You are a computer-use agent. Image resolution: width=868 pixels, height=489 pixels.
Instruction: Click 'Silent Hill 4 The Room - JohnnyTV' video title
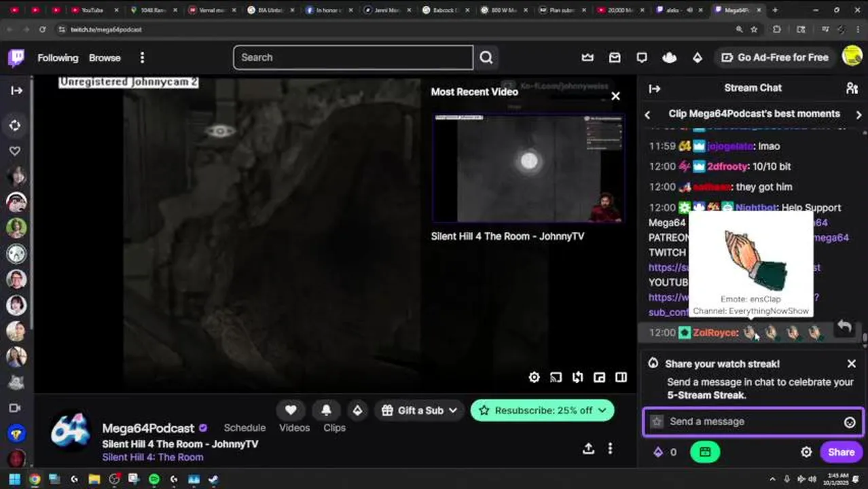coord(507,236)
